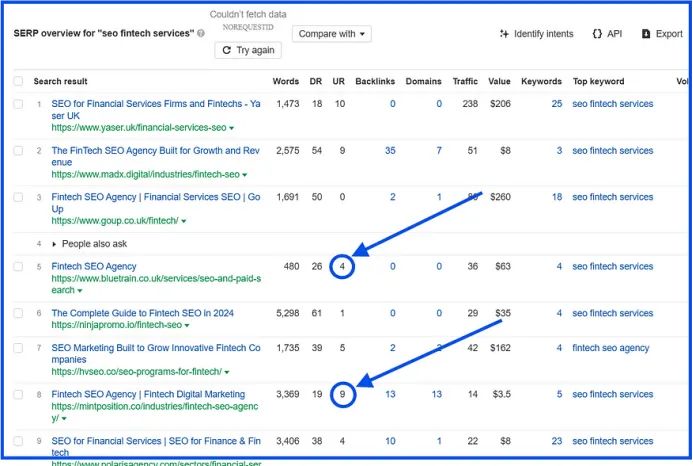Click the Identify intents sparkle icon
Screen dimensions: 693x466
504,34
